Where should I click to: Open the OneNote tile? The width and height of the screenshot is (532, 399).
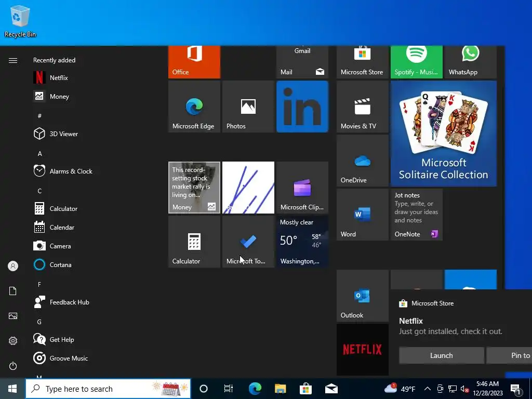coord(417,215)
